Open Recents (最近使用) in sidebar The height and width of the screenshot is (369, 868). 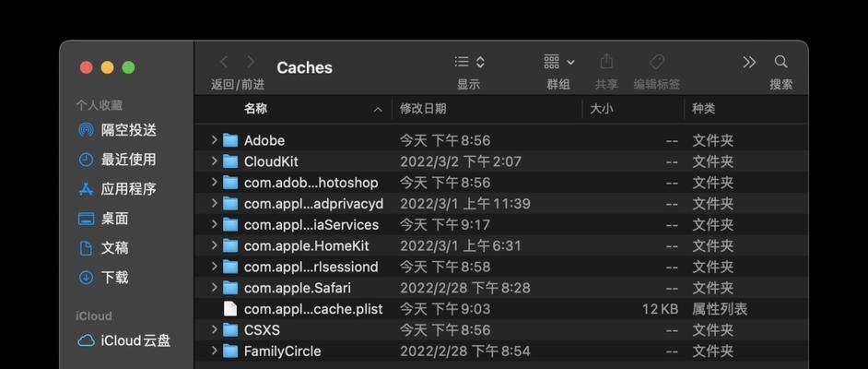(x=117, y=160)
